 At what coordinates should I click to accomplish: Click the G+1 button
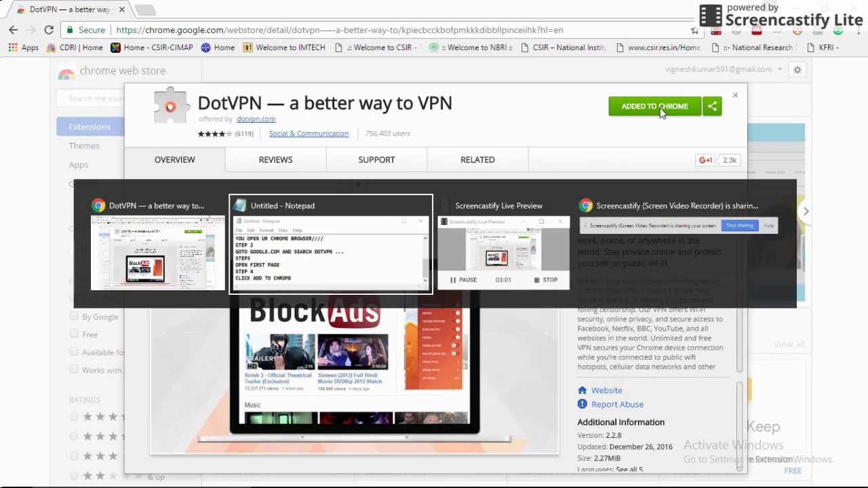[x=706, y=160]
